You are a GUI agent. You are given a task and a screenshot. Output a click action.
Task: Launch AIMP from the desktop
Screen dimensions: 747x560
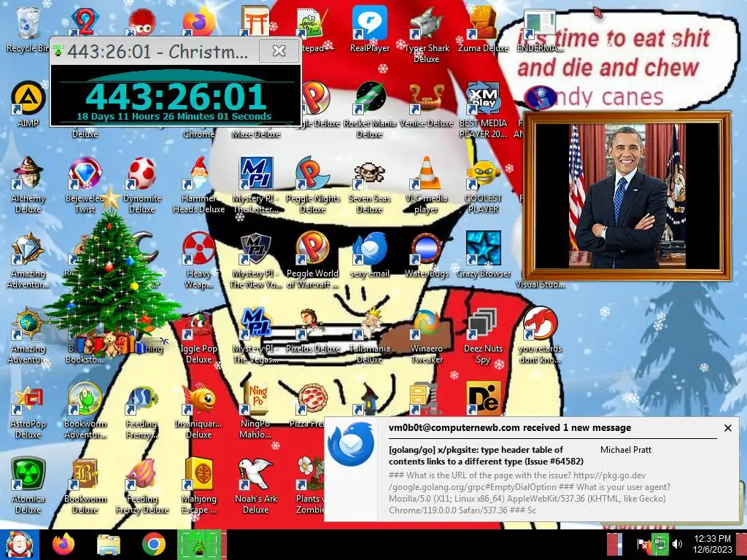28,104
